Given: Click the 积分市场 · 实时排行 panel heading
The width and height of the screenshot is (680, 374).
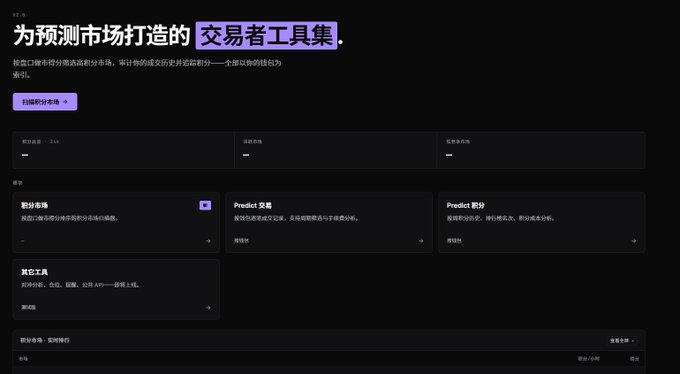Looking at the screenshot, I should coord(45,340).
